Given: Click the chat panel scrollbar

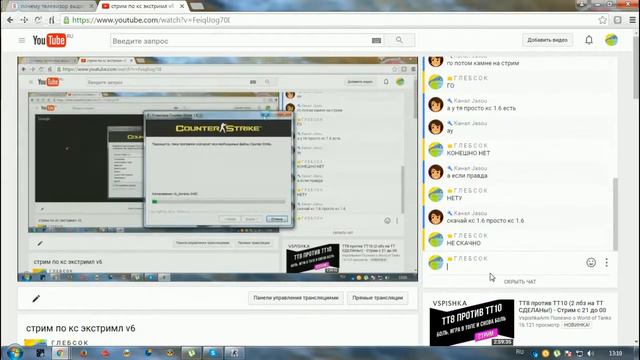Looking at the screenshot, I should pos(615,214).
